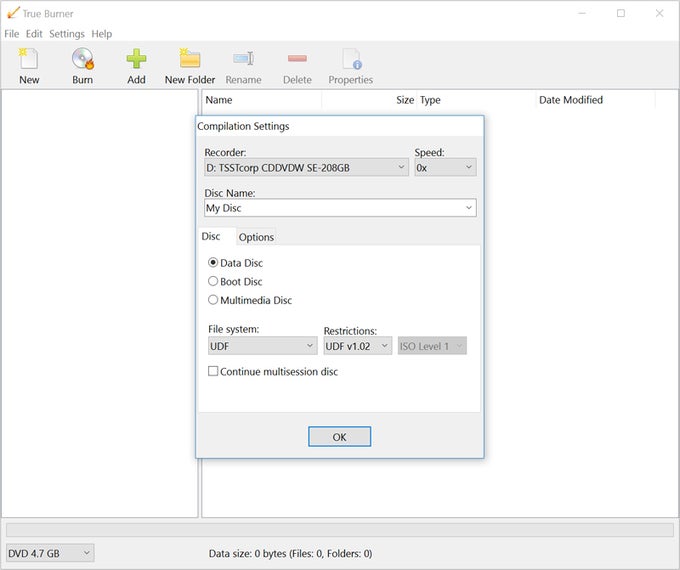
Task: Switch to the Options tab
Action: (x=256, y=237)
